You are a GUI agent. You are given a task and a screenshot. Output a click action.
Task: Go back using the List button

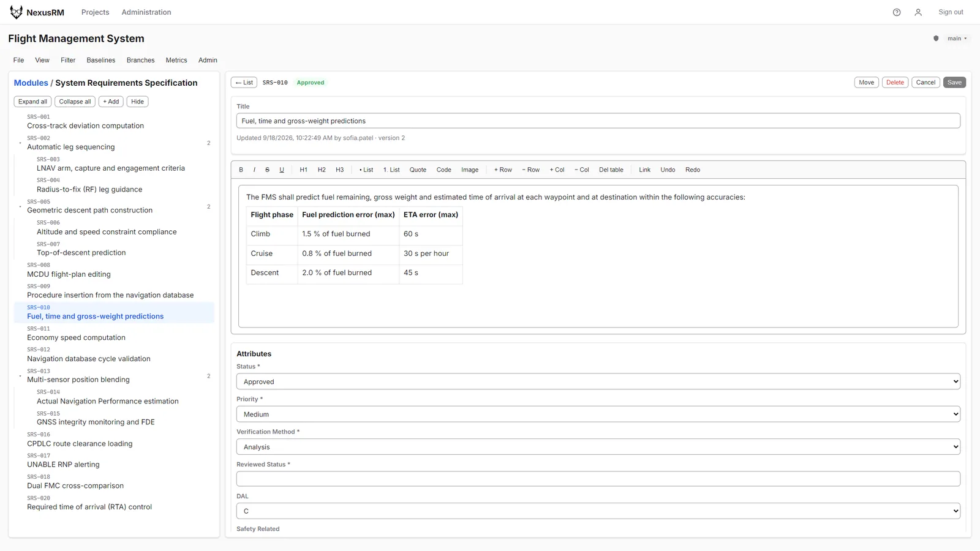244,83
